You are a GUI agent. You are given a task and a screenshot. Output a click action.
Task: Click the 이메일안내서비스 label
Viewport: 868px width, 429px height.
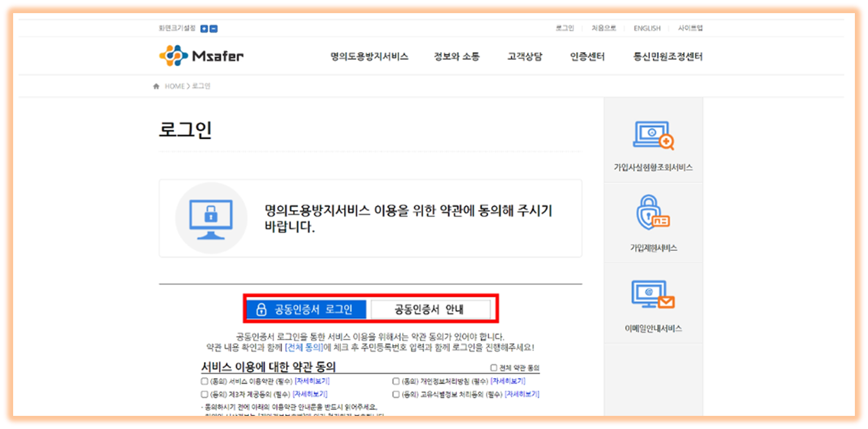click(x=653, y=328)
